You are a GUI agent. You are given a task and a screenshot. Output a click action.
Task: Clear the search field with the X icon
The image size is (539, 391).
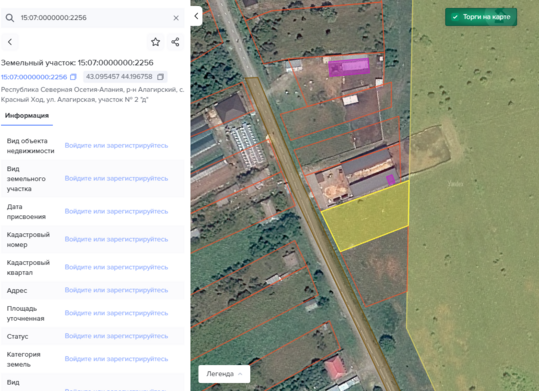[176, 18]
